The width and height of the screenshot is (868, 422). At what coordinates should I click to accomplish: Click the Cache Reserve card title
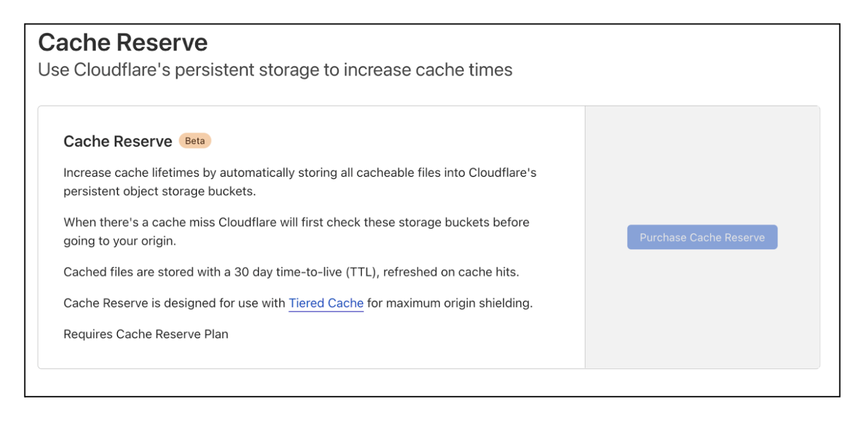pos(117,141)
